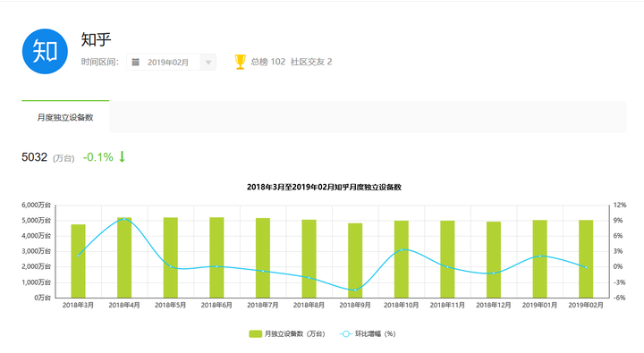The width and height of the screenshot is (644, 353).
Task: Click the gold trophy ranking icon
Action: pyautogui.click(x=241, y=62)
